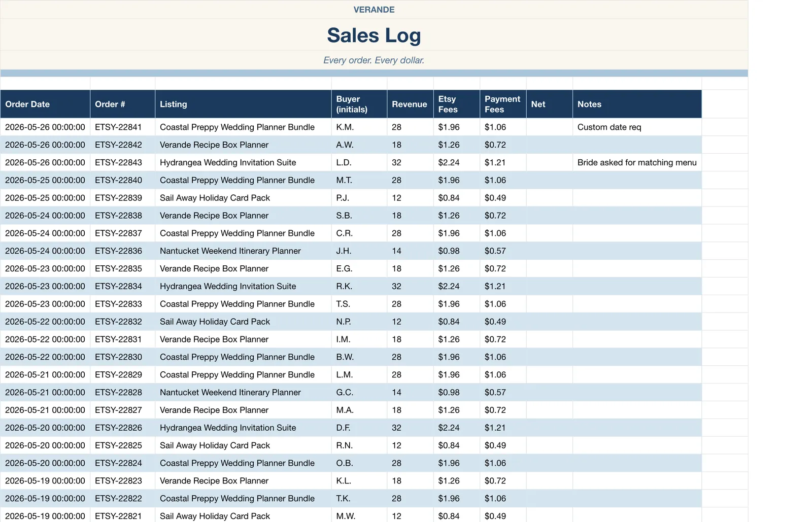Click buyer initials B.W.

click(x=359, y=357)
